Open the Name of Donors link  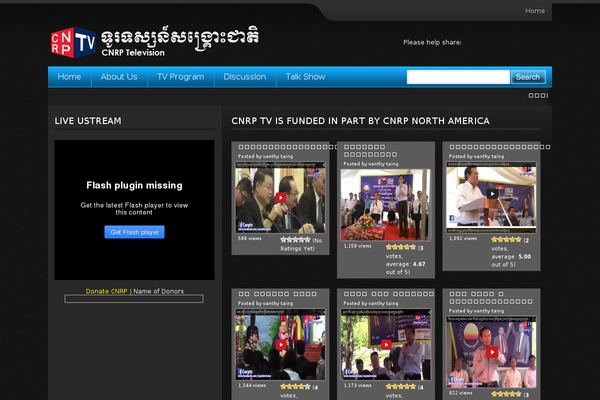[x=158, y=291]
